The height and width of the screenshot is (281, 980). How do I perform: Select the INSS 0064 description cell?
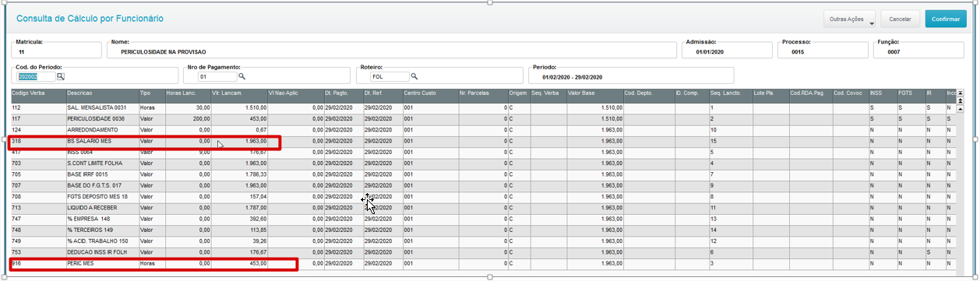[102, 153]
